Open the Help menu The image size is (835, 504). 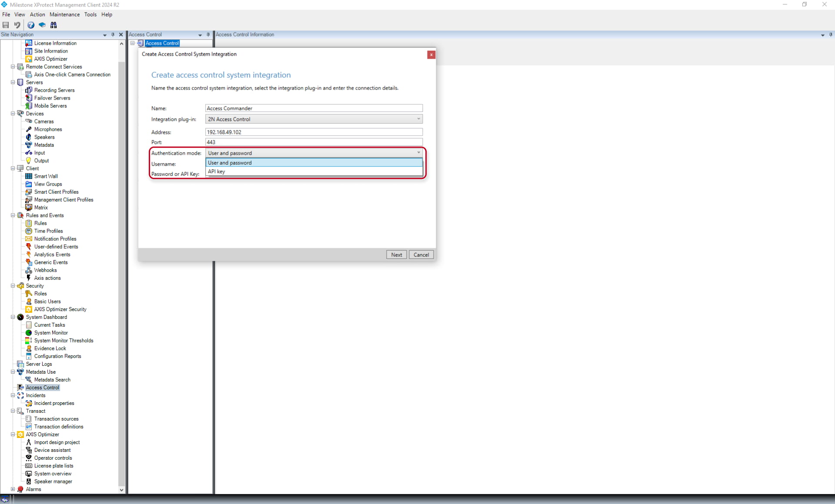coord(107,14)
